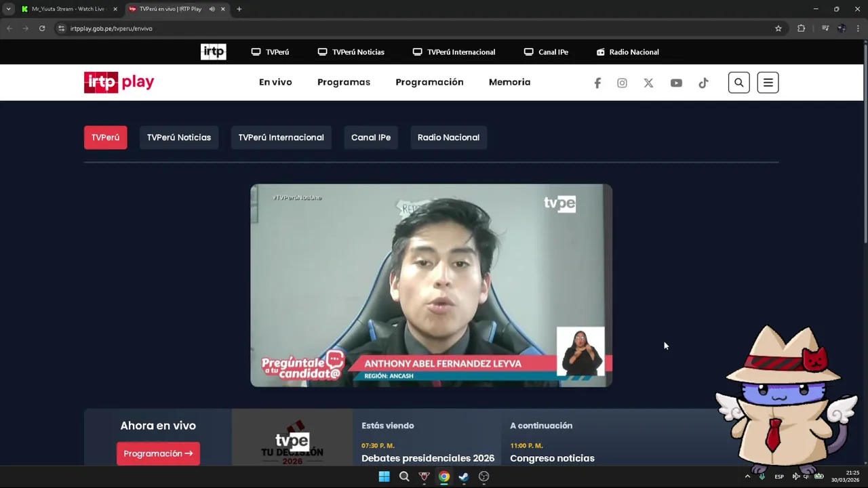
Task: Show hidden system tray icons
Action: click(x=747, y=476)
